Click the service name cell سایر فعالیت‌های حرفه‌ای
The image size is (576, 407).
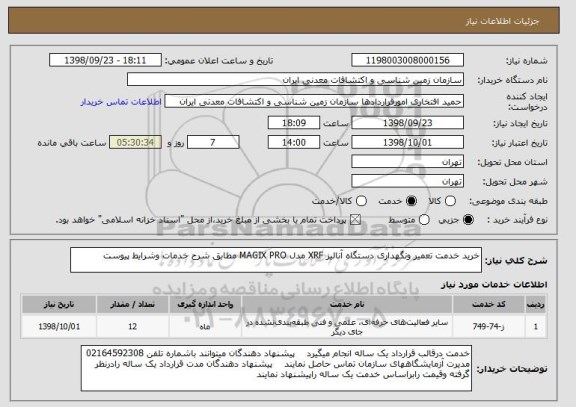point(347,327)
